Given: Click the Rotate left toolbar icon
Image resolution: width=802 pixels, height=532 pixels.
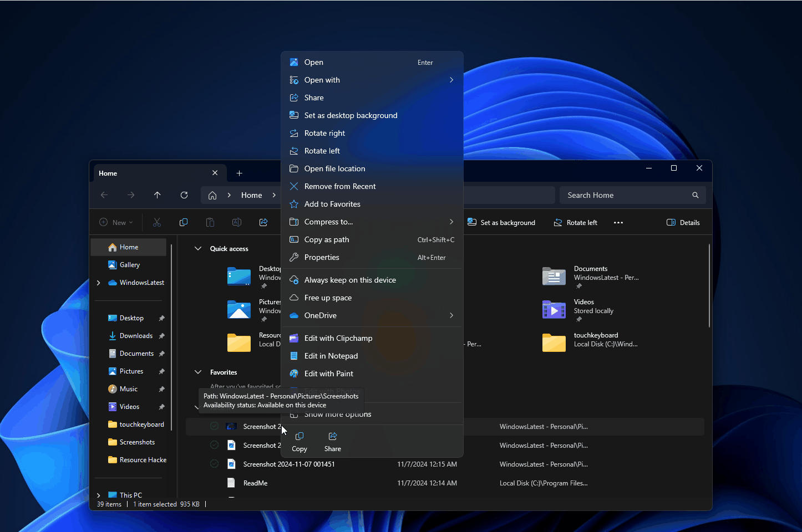Looking at the screenshot, I should (x=576, y=222).
